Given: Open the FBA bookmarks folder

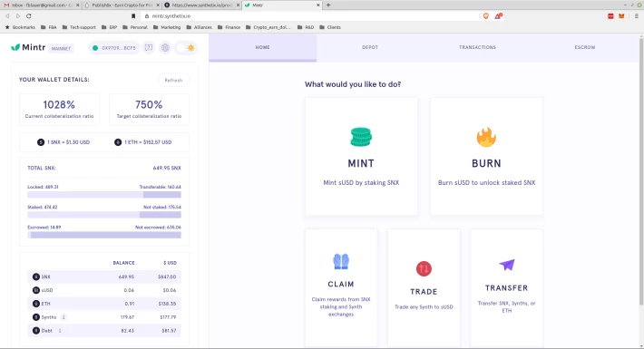Looking at the screenshot, I should (49, 27).
